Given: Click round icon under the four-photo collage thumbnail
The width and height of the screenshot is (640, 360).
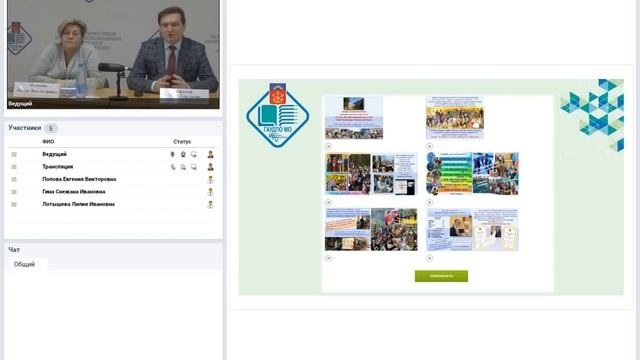Looking at the screenshot, I should pyautogui.click(x=328, y=202).
